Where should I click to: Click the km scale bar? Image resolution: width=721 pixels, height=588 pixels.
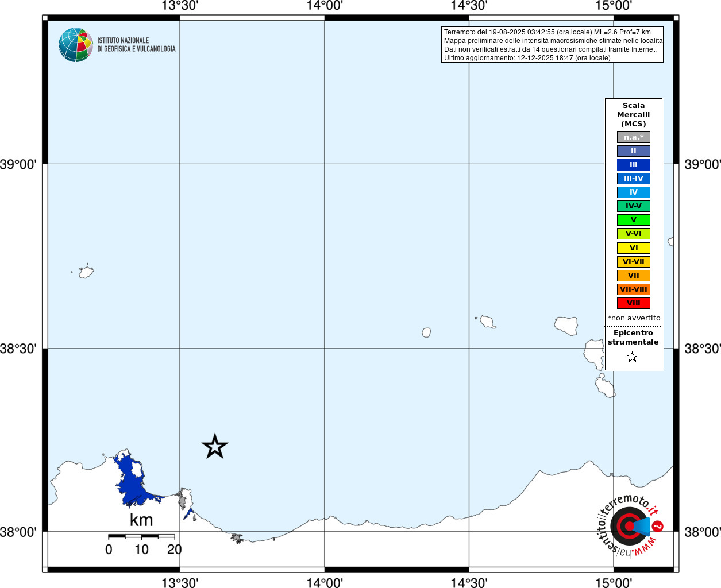pos(141,536)
